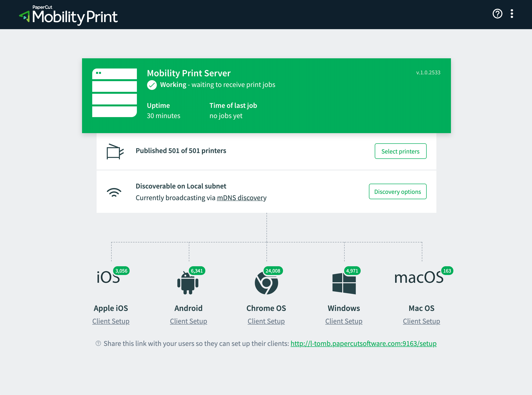Open Client Setup for Apple iOS
Viewport: 532px width, 395px height.
[111, 321]
